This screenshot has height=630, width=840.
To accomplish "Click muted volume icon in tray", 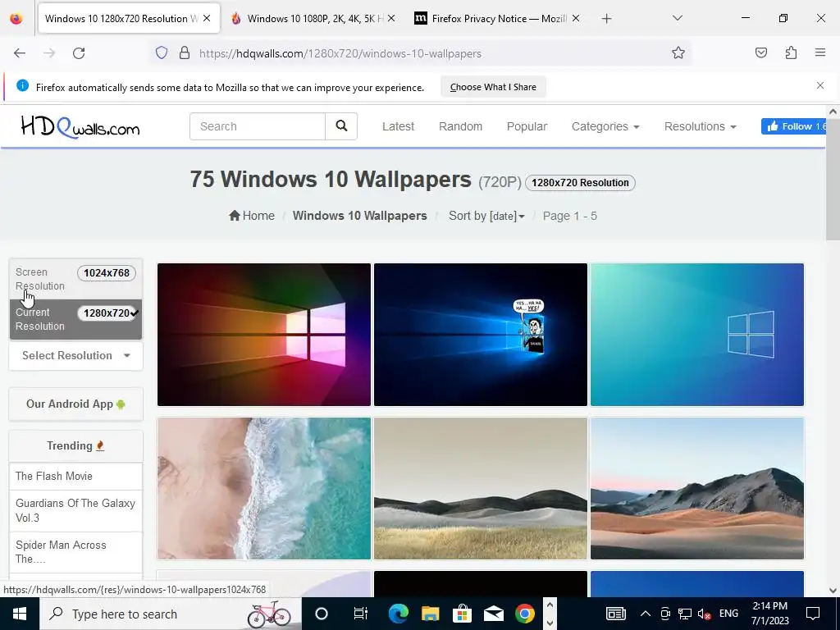I will (704, 614).
